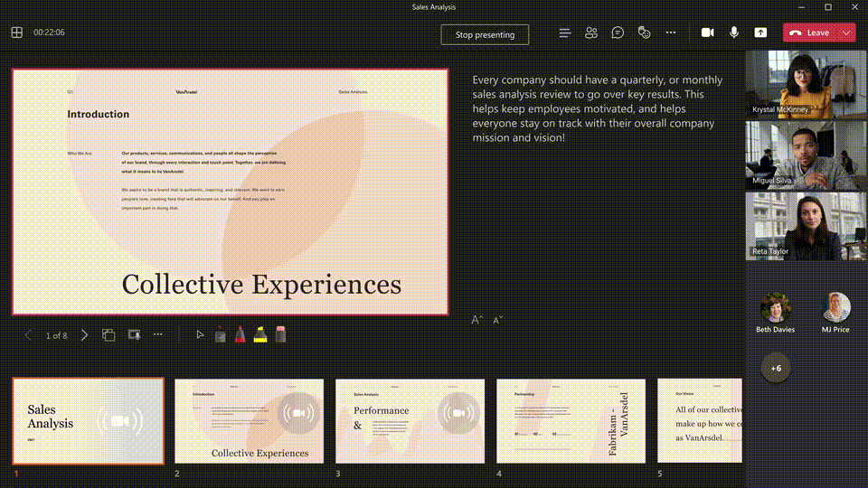Viewport: 868px width, 488px height.
Task: Select the eraser tool
Action: [280, 334]
